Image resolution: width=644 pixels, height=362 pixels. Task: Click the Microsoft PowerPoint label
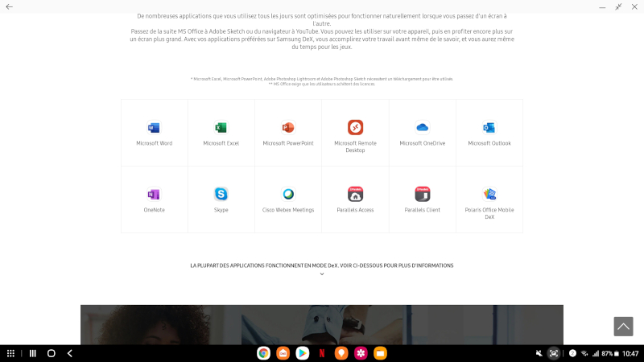(288, 143)
